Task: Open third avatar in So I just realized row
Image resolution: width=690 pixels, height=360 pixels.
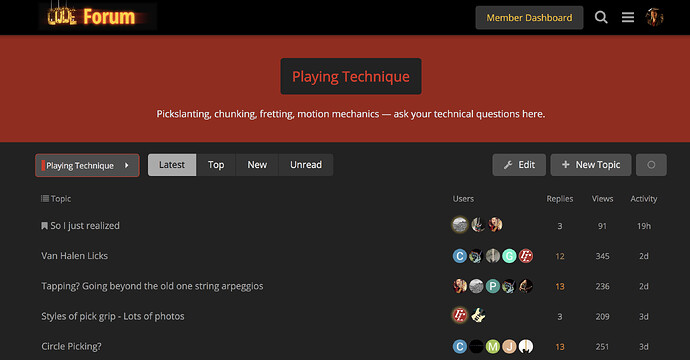Action: click(495, 225)
